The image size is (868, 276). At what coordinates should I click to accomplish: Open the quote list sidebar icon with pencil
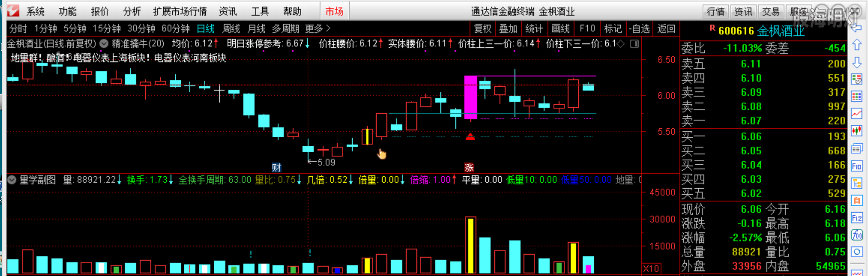(857, 79)
